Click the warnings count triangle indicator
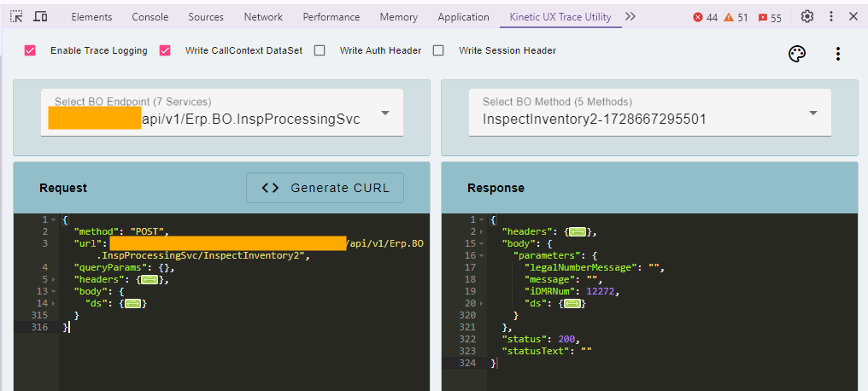The height and width of the screenshot is (391, 868). pos(736,17)
